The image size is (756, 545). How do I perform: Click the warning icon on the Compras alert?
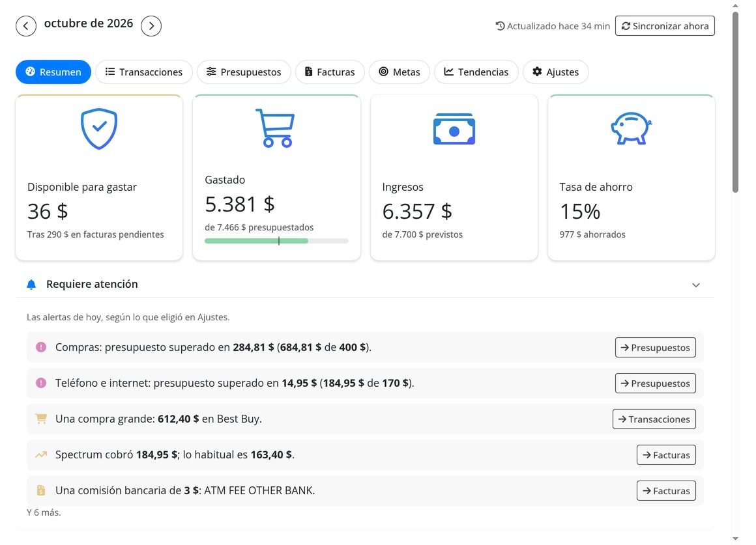pyautogui.click(x=41, y=347)
